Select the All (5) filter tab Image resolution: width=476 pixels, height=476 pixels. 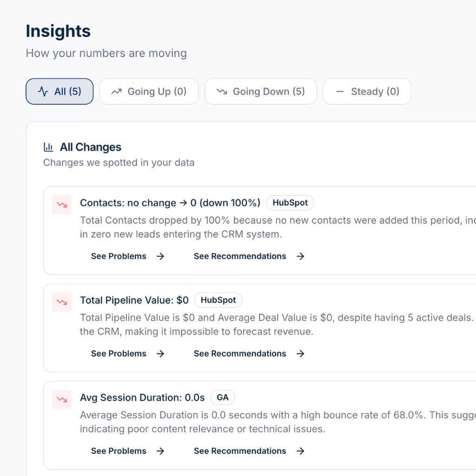click(x=59, y=92)
